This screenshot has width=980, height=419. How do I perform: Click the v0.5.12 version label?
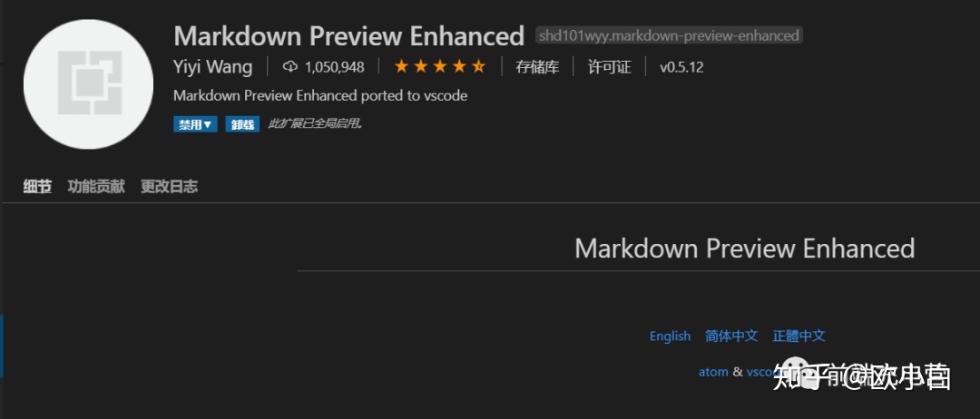pos(681,67)
